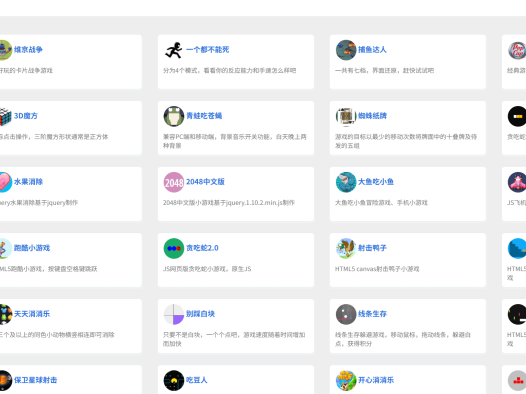
Task: Open the 蜘蛛纸牌 title link
Action: (x=372, y=116)
